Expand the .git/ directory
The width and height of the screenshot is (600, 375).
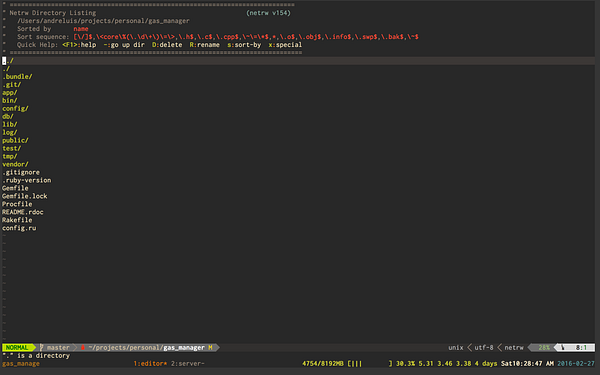(11, 85)
